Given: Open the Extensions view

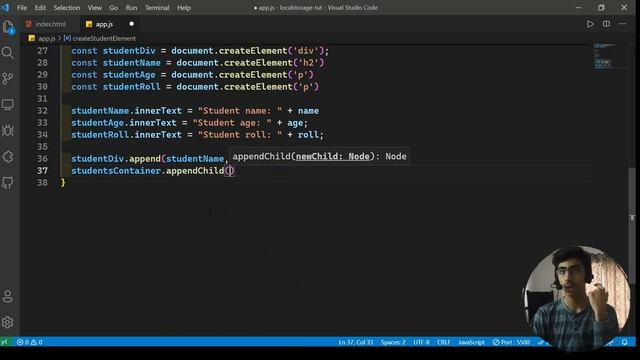Looking at the screenshot, I should click(8, 157).
